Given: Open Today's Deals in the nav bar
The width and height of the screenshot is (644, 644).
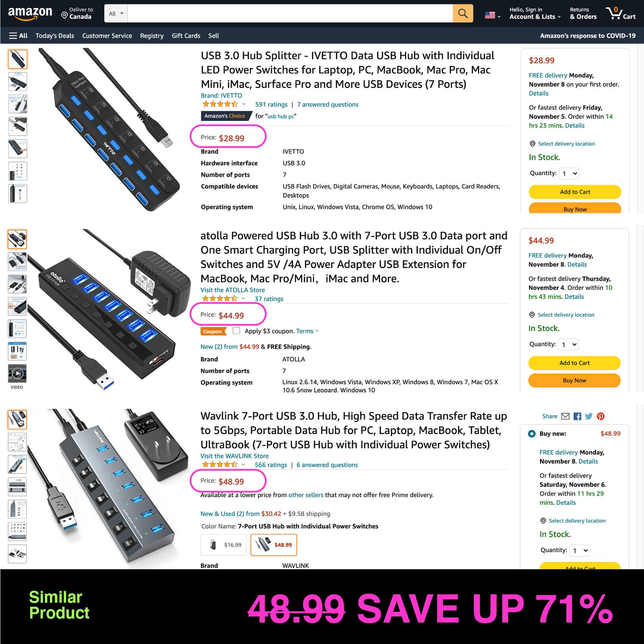Looking at the screenshot, I should [x=55, y=36].
